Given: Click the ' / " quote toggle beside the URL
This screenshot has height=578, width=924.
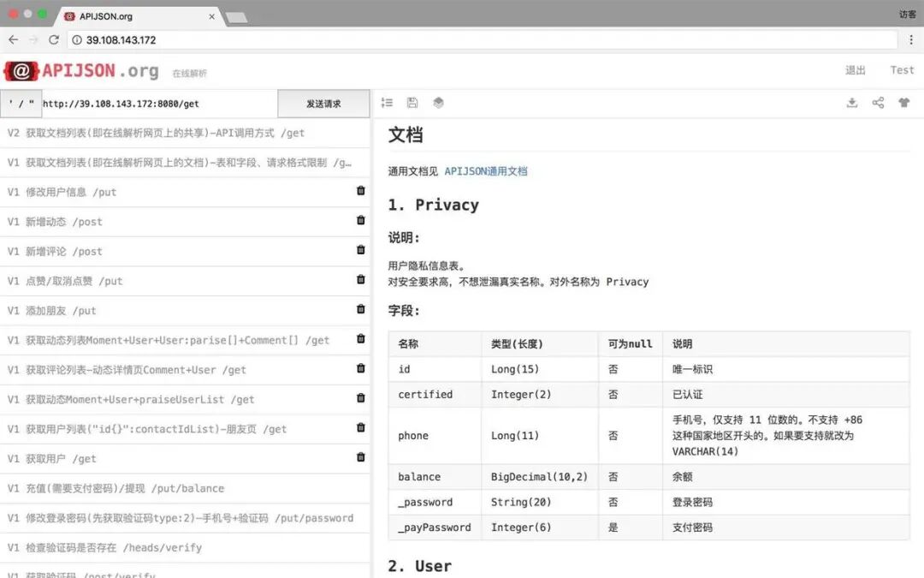Looking at the screenshot, I should [20, 102].
